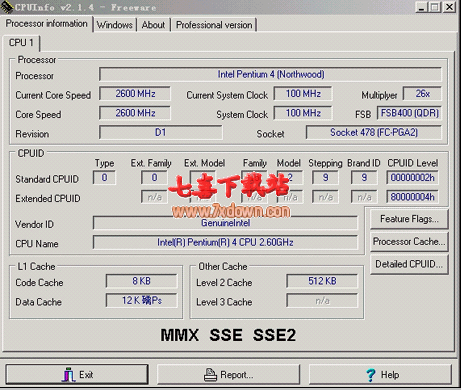The width and height of the screenshot is (461, 390).
Task: Close the CPUInfo window
Action: click(x=449, y=7)
